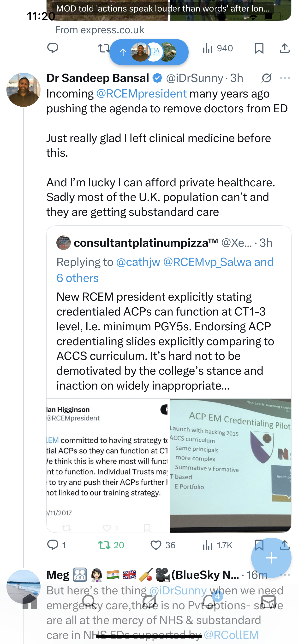Reply to the express.co.uk tweet at top
Image resolution: width=298 pixels, height=644 pixels.
click(x=53, y=48)
